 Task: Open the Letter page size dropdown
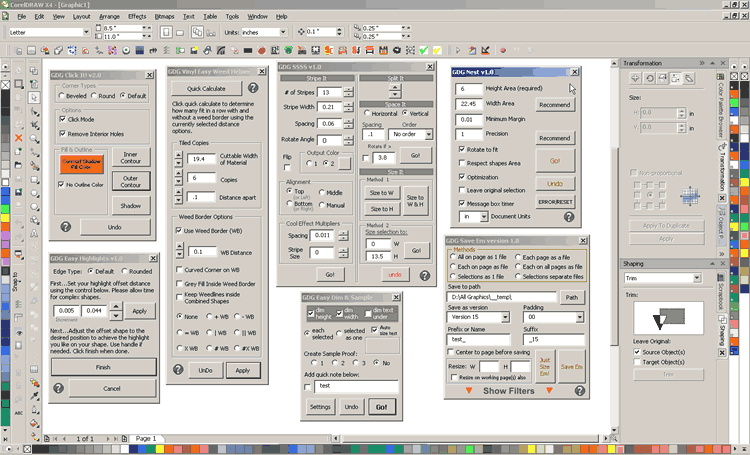[86, 32]
